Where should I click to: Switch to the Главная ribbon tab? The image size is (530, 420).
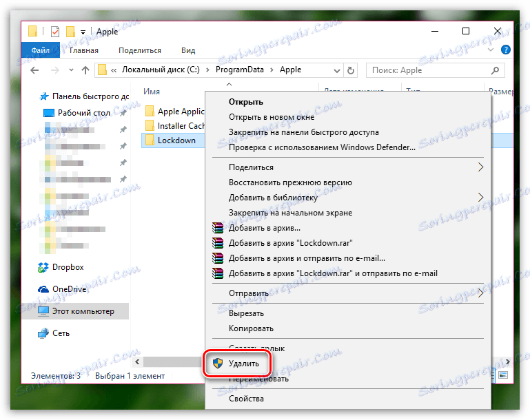84,50
